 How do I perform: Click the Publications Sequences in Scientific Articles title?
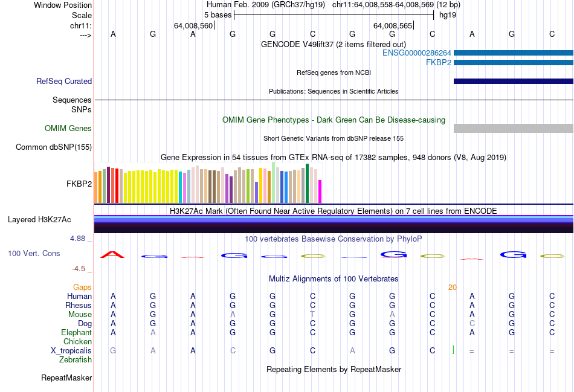tap(334, 91)
